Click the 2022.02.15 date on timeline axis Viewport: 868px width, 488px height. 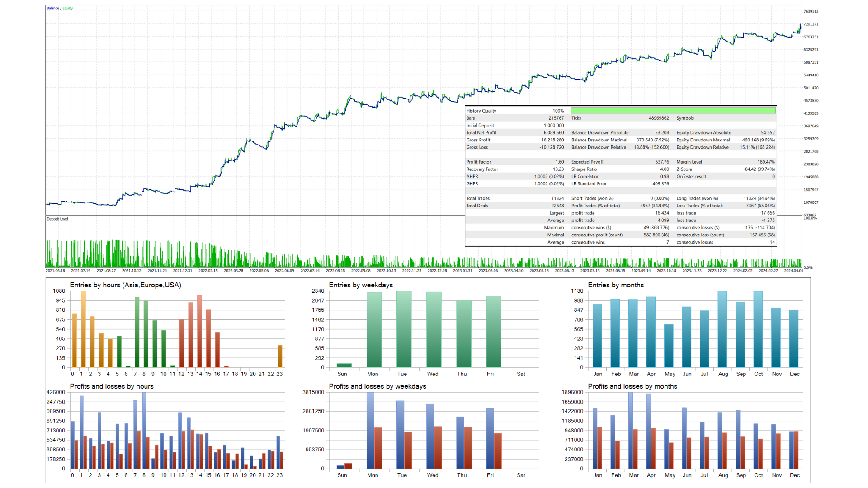pos(208,271)
